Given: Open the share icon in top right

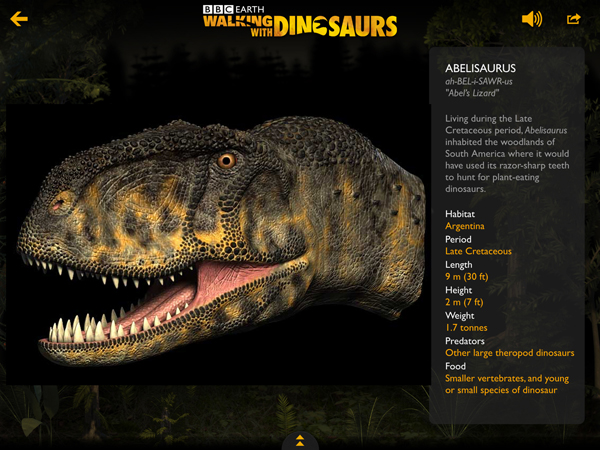Looking at the screenshot, I should coord(574,19).
